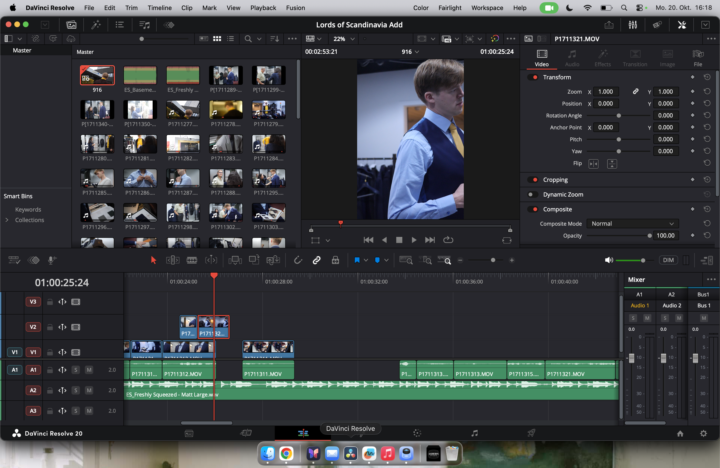Viewport: 720px width, 468px height.
Task: Switch to the Audio inspector tab
Action: pos(572,58)
